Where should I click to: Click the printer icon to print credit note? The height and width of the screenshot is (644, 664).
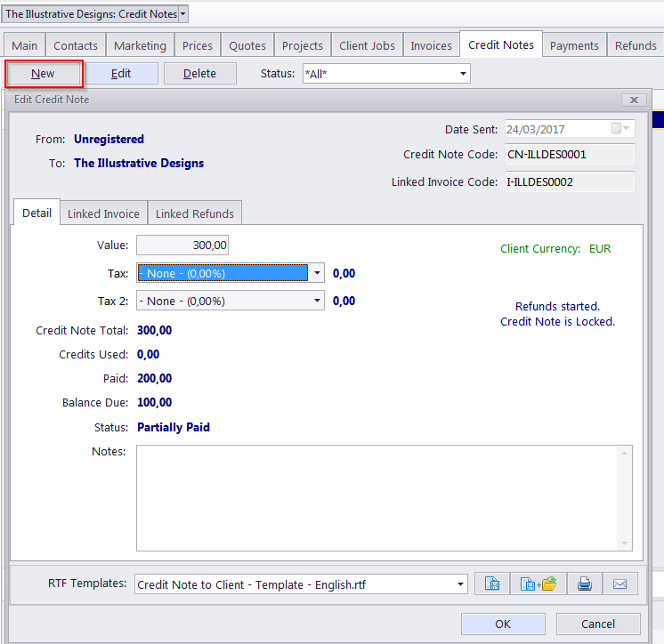(585, 584)
